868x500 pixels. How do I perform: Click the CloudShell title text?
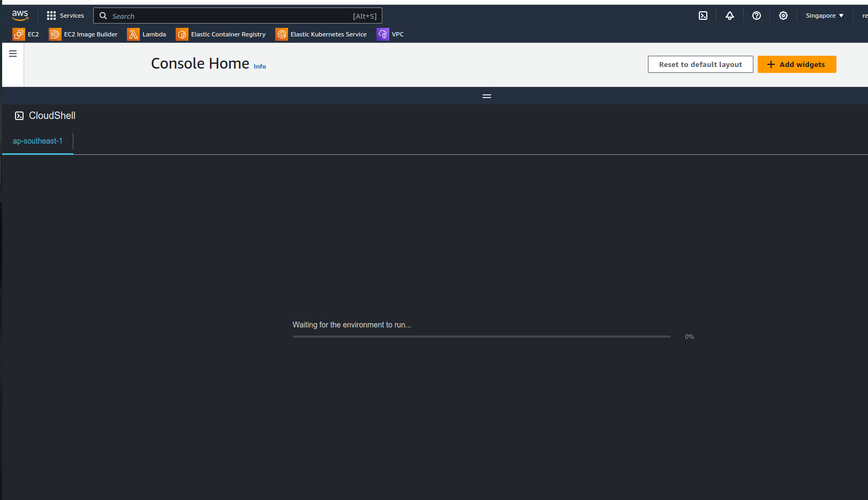52,116
